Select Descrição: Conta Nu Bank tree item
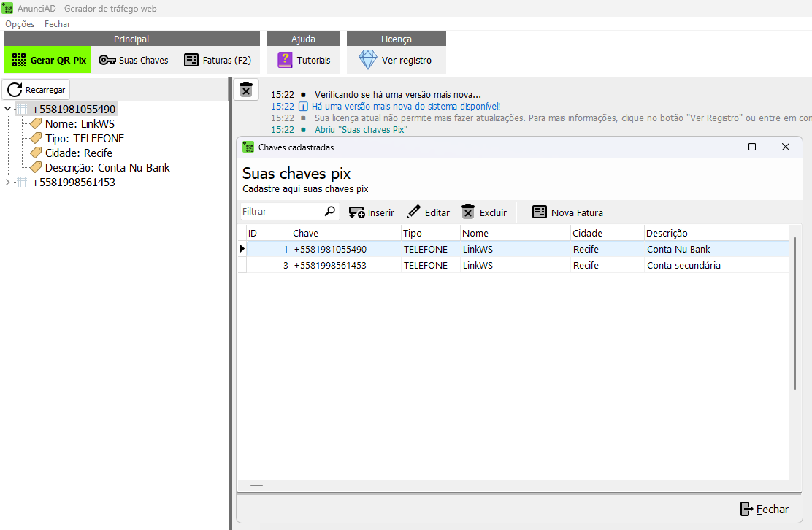Viewport: 812px width, 530px height. [107, 168]
